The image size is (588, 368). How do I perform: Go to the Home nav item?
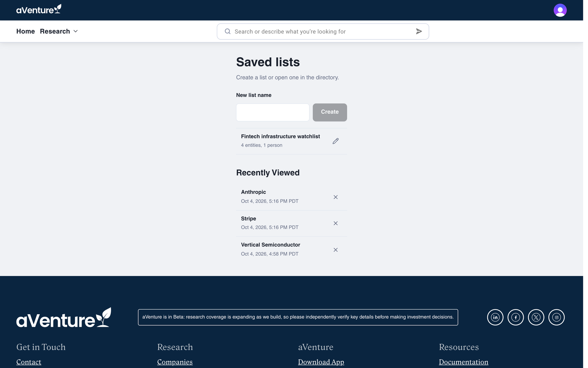[x=25, y=31]
